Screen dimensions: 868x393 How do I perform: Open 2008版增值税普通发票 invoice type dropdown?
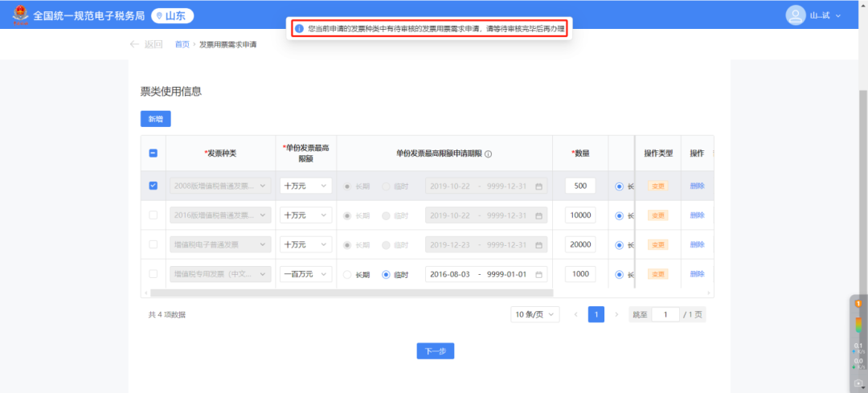pos(220,186)
